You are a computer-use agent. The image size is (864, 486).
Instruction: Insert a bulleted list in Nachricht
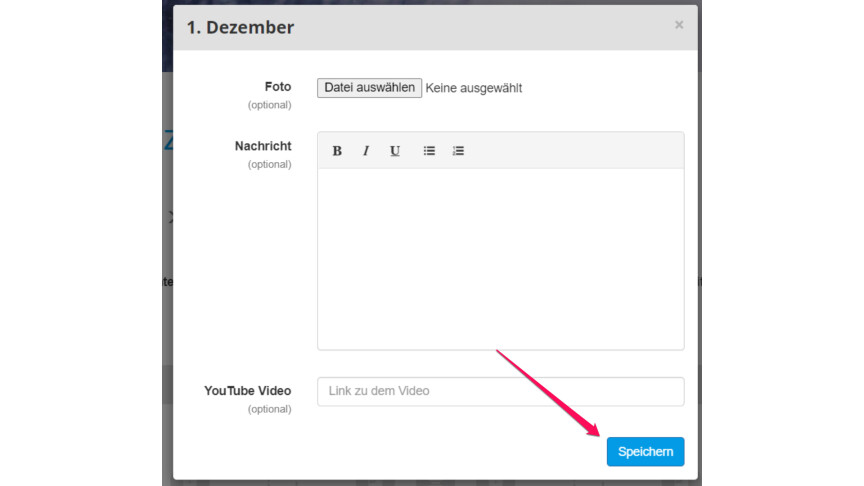coord(429,151)
